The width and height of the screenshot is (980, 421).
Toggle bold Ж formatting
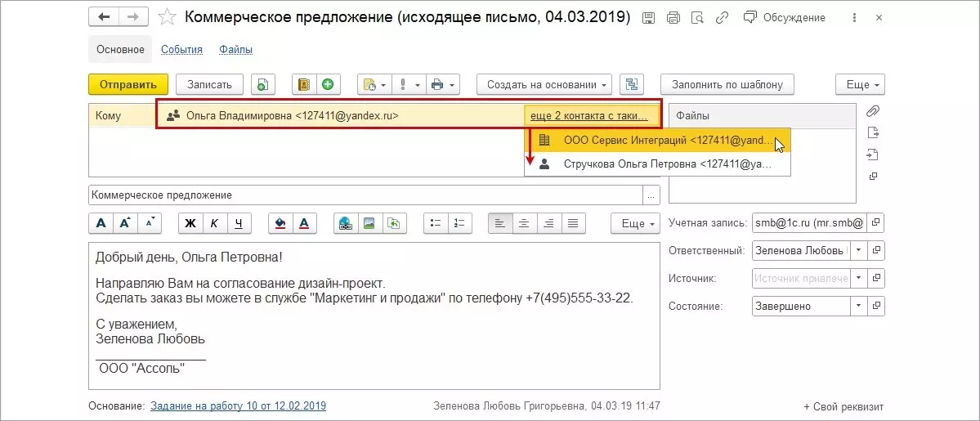pyautogui.click(x=190, y=223)
